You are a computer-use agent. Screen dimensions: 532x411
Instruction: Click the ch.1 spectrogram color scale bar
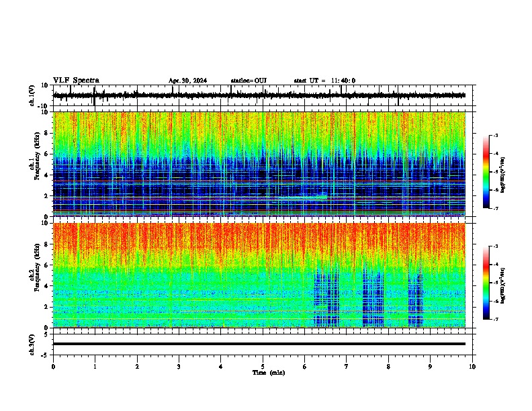click(486, 172)
